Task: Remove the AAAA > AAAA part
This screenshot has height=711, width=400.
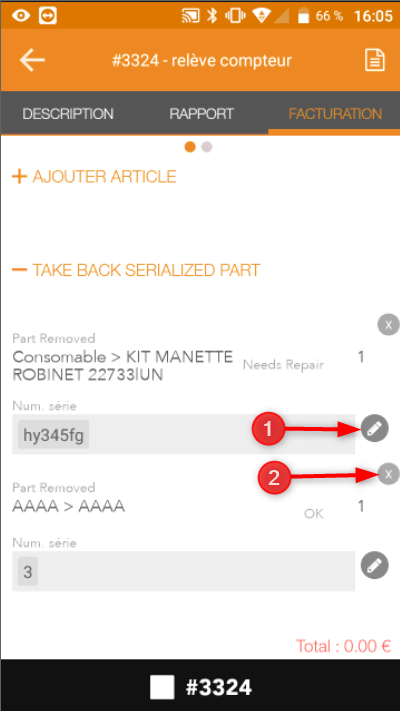Action: tap(388, 474)
